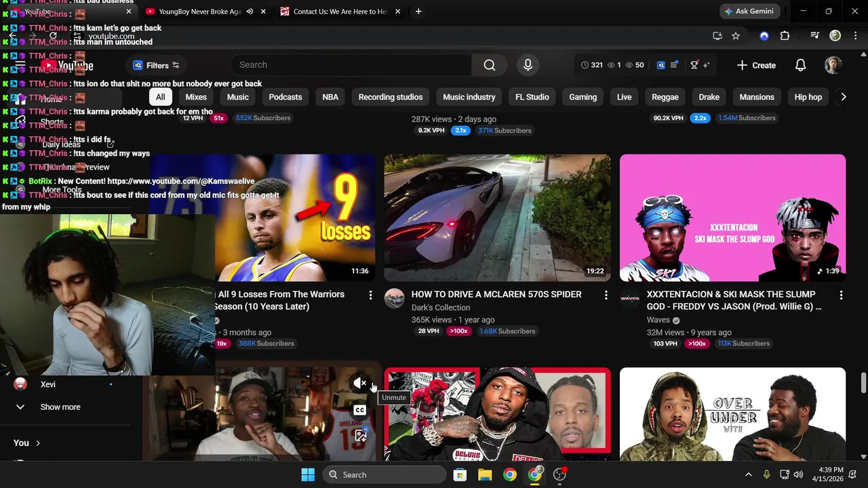Open the vidIQ IQ logo in header
The width and height of the screenshot is (868, 488).
coord(660,65)
